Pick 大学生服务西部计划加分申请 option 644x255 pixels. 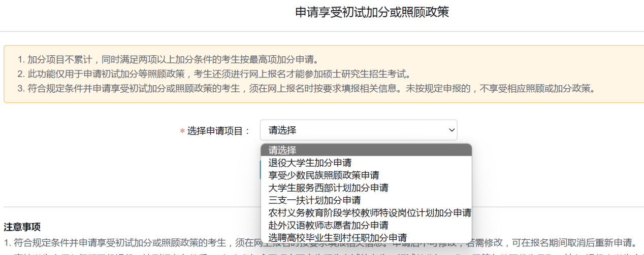(x=328, y=188)
